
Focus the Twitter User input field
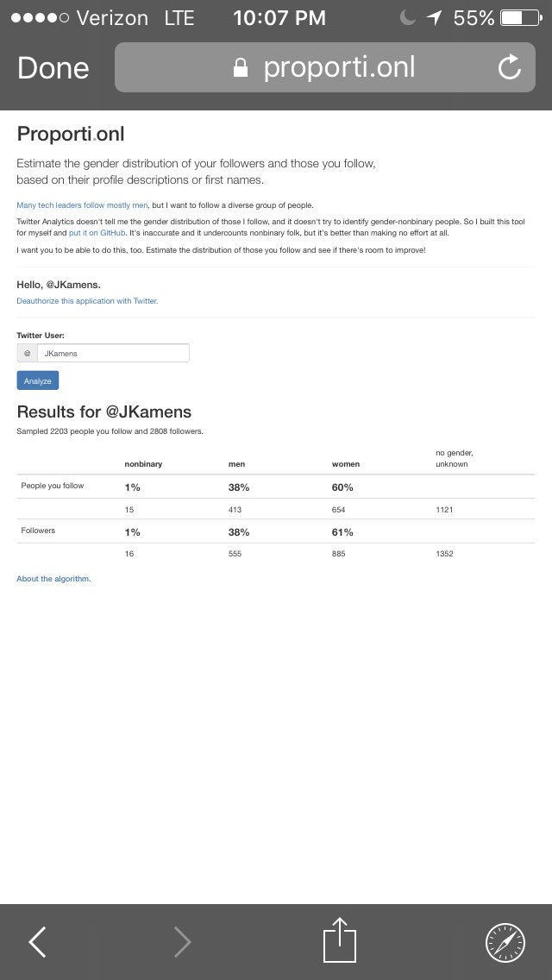113,353
